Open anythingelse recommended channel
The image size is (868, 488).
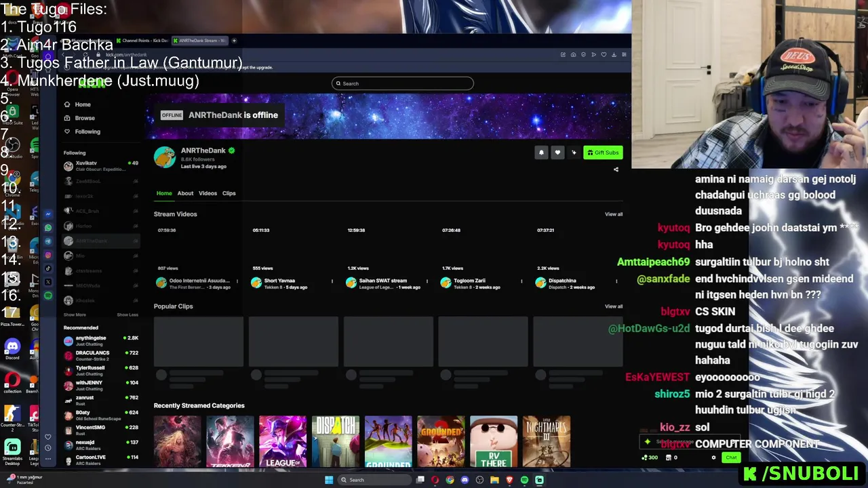101,340
